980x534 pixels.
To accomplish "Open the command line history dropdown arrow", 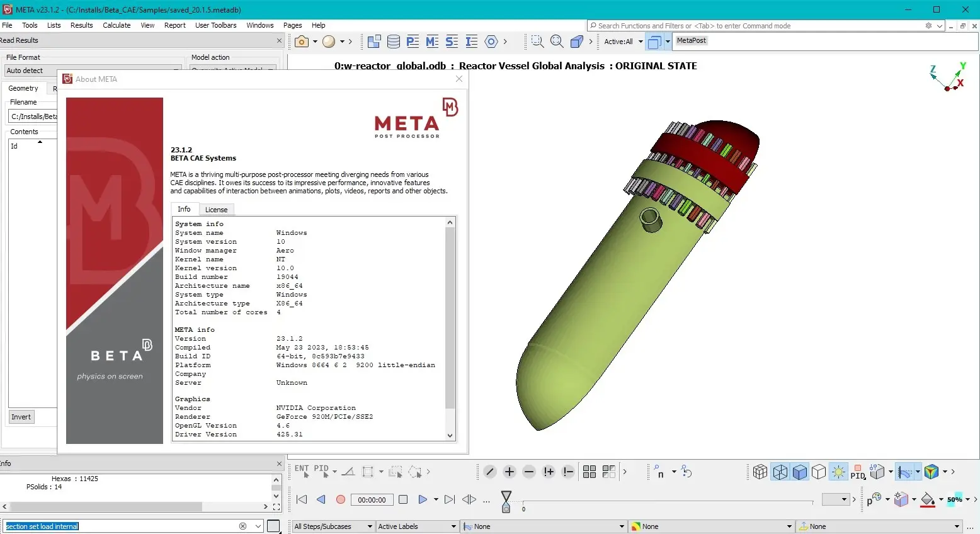I will pyautogui.click(x=258, y=526).
